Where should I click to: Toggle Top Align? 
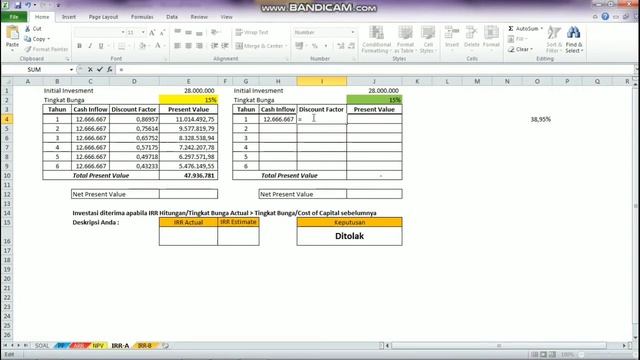178,32
